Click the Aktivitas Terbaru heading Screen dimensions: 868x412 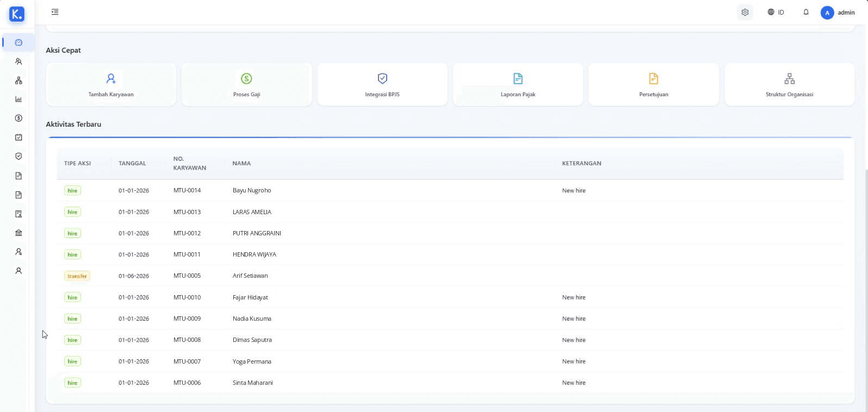point(73,124)
